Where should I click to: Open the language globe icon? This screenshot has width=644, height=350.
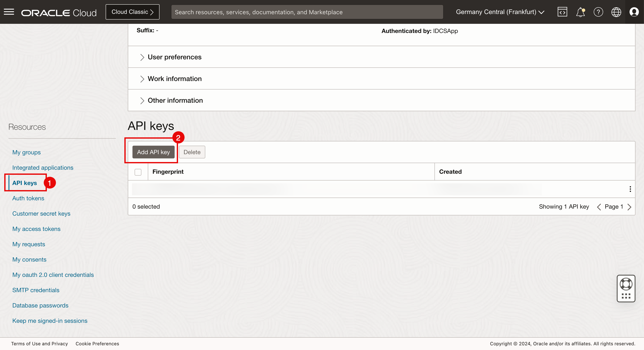616,12
